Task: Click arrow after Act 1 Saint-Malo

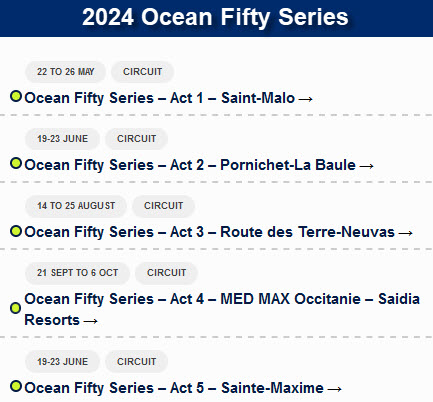Action: [x=306, y=99]
